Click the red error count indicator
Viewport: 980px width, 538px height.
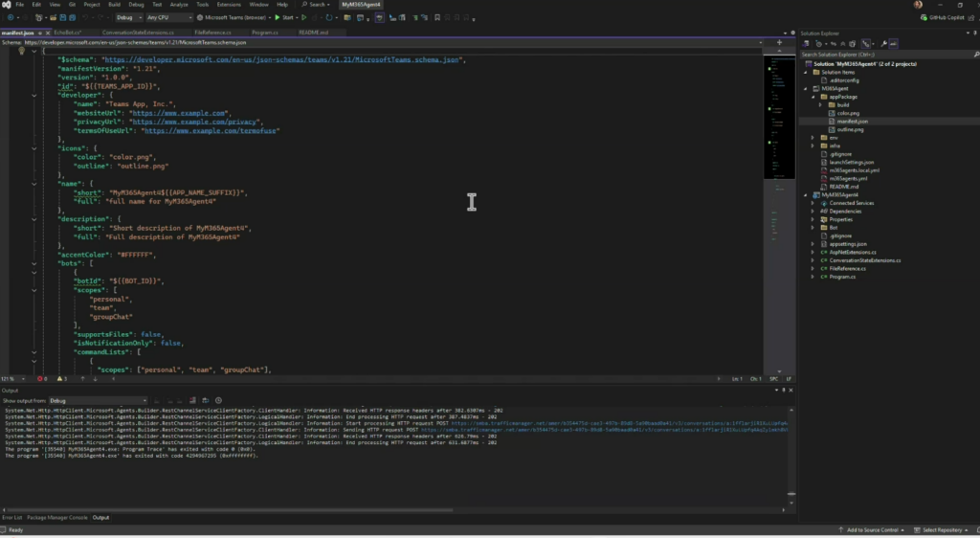[x=42, y=379]
